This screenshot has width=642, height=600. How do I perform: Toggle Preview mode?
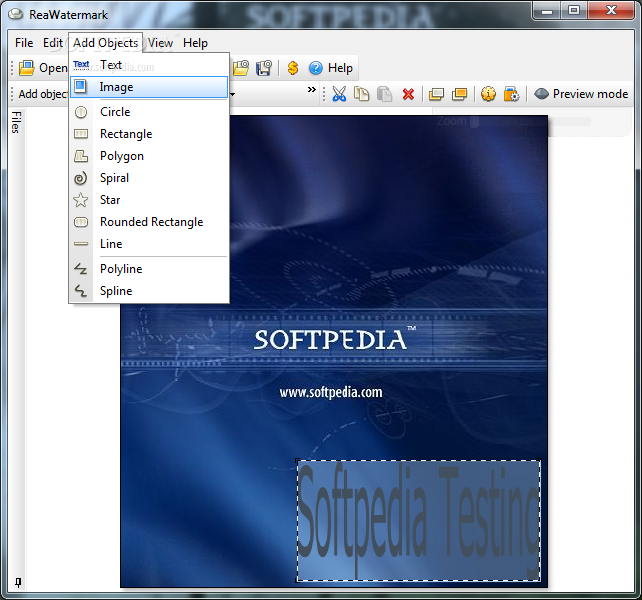pyautogui.click(x=581, y=94)
